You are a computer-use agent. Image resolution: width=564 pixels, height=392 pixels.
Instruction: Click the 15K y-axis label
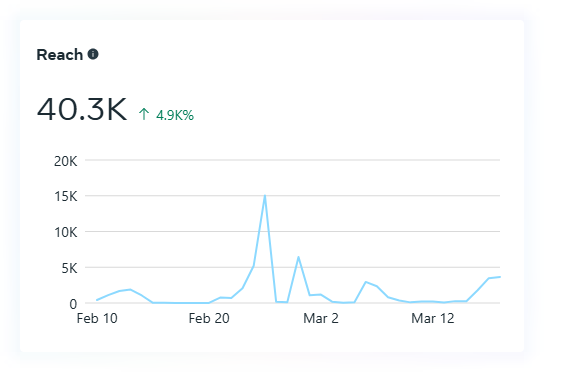(x=65, y=196)
